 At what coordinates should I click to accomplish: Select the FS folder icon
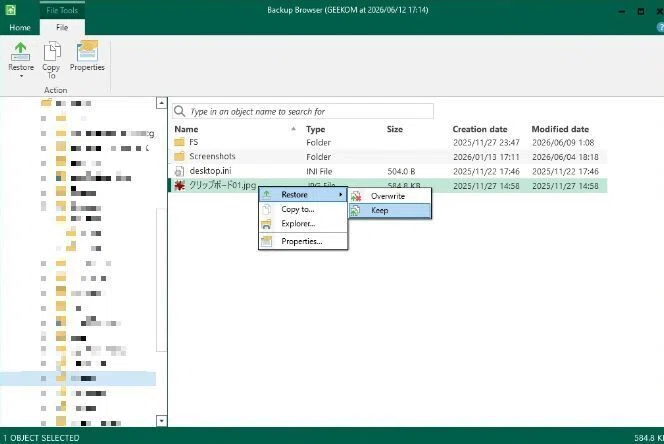tap(180, 142)
